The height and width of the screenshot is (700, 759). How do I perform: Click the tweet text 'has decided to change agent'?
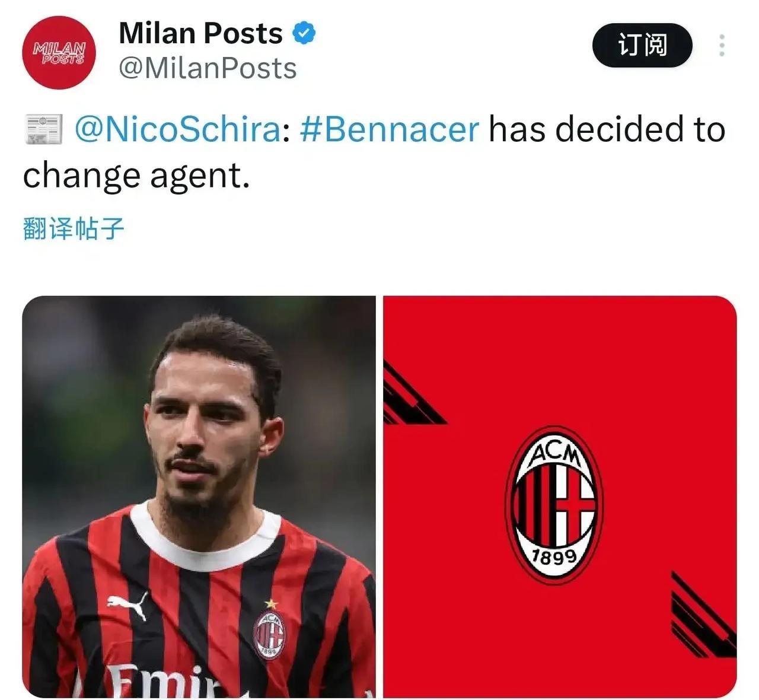click(x=374, y=152)
